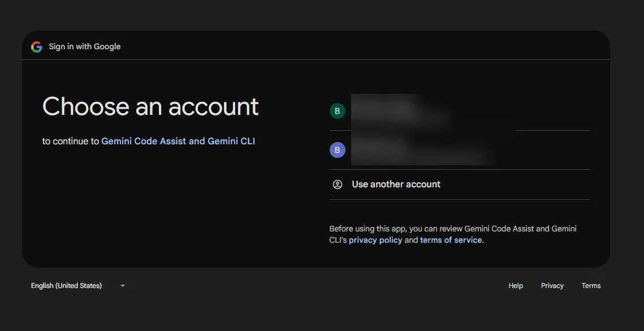Open the privacy policy link

point(375,240)
